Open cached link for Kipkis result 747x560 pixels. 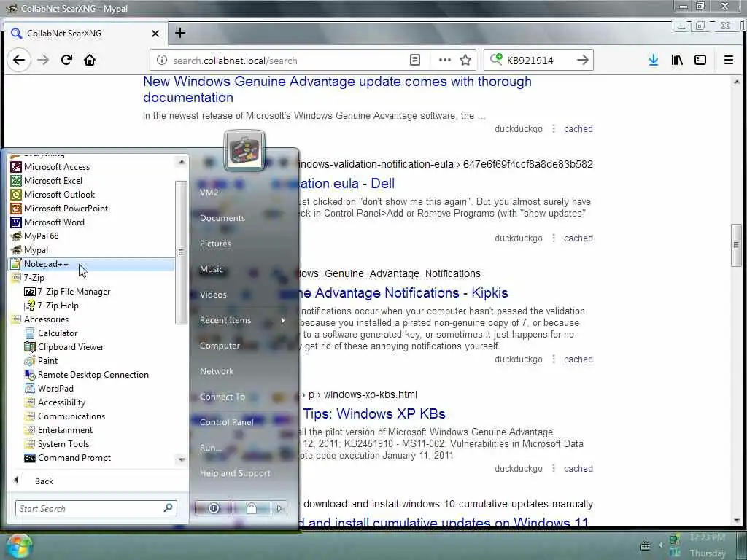coord(578,359)
